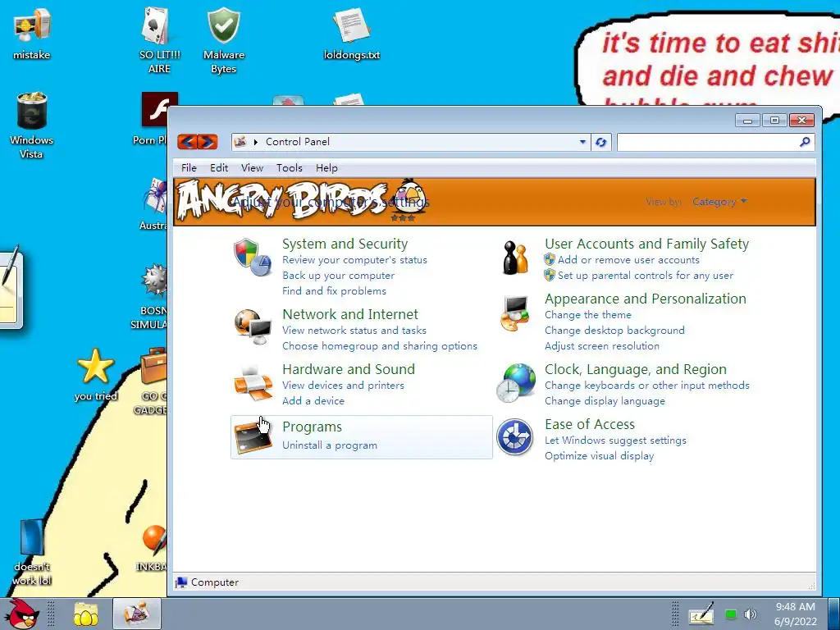Go forward with the right arrow button

[208, 142]
